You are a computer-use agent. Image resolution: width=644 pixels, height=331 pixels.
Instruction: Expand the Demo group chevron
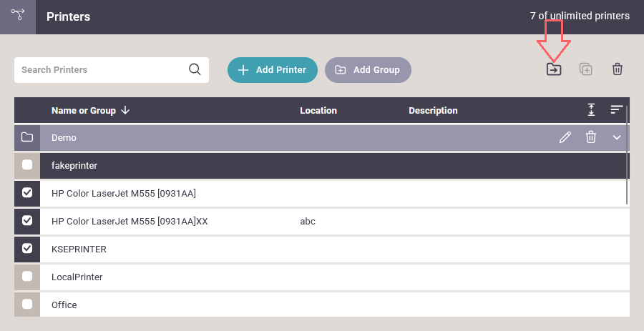coord(617,137)
